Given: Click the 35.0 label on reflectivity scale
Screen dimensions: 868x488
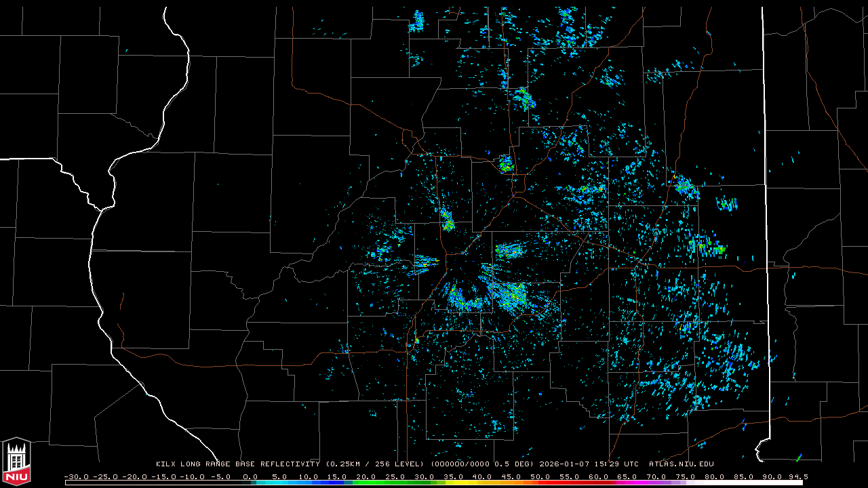Looking at the screenshot, I should pyautogui.click(x=454, y=476).
